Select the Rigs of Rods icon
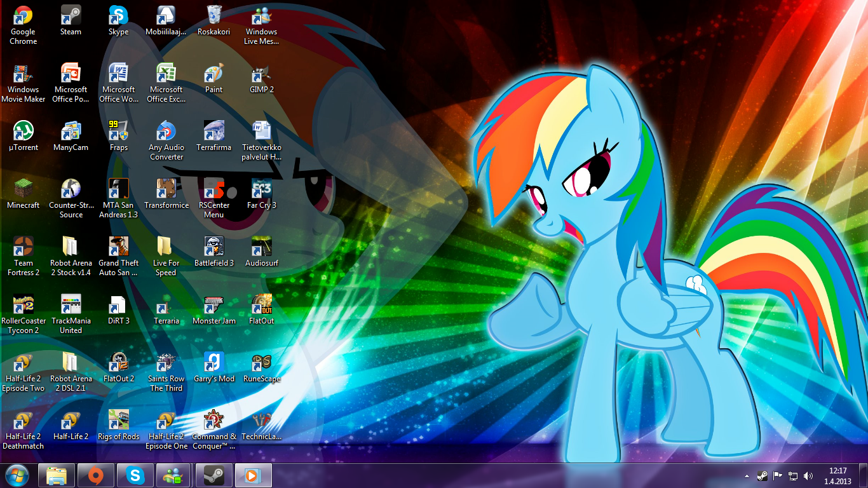Image resolution: width=868 pixels, height=488 pixels. pyautogui.click(x=118, y=426)
